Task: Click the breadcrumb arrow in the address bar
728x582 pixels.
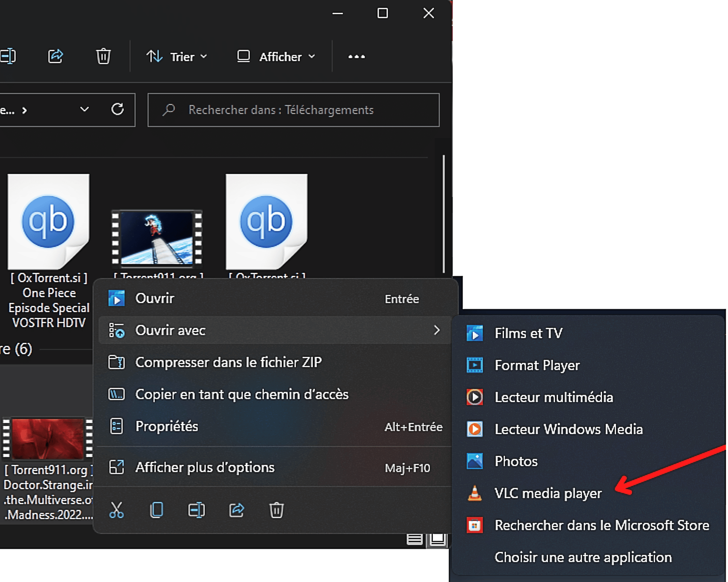Action: 24,110
